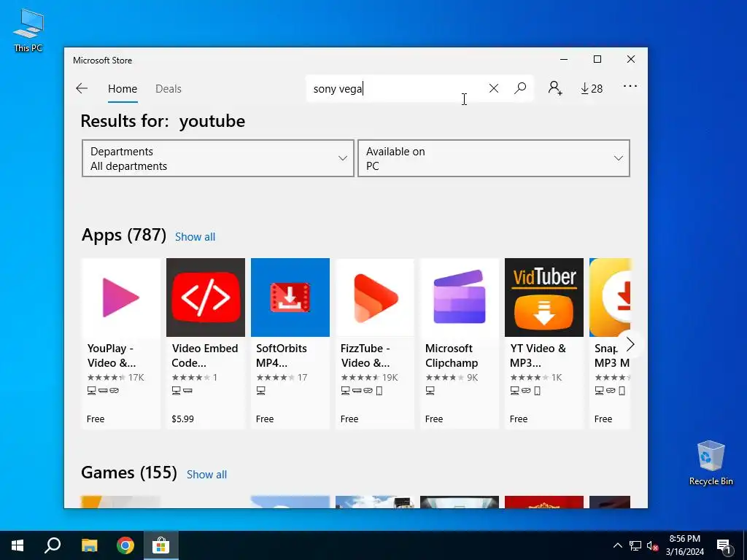Expand the Available on dropdown
This screenshot has width=747, height=560.
click(x=494, y=158)
